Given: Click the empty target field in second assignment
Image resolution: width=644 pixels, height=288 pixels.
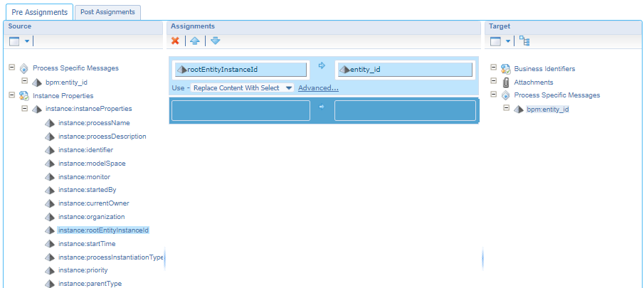Looking at the screenshot, I should point(405,110).
